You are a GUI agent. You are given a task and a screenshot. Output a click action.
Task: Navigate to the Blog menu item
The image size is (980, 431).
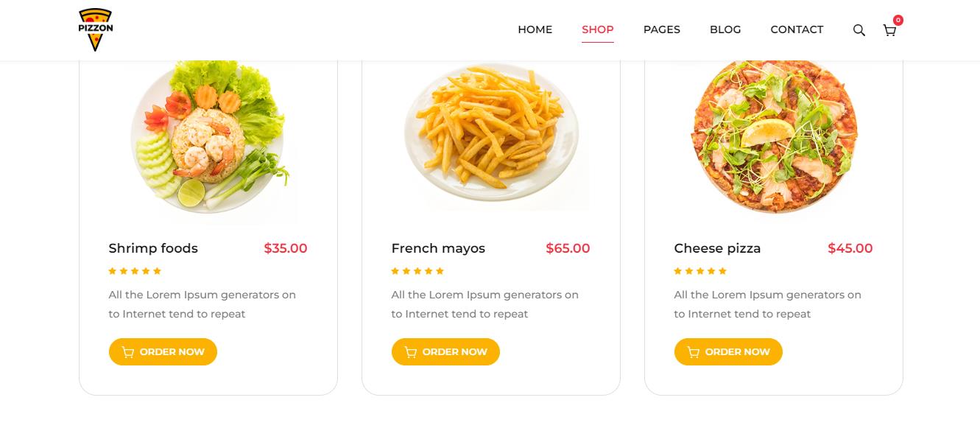tap(725, 29)
